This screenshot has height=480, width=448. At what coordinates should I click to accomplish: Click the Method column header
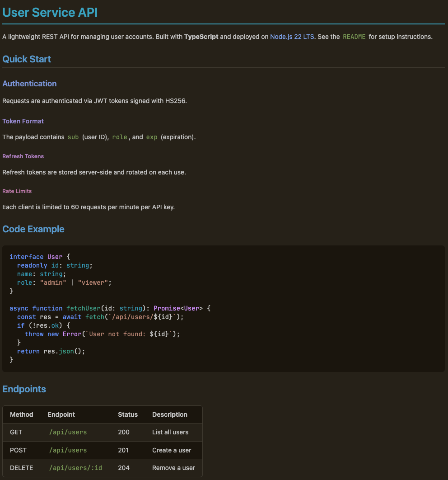coord(21,414)
